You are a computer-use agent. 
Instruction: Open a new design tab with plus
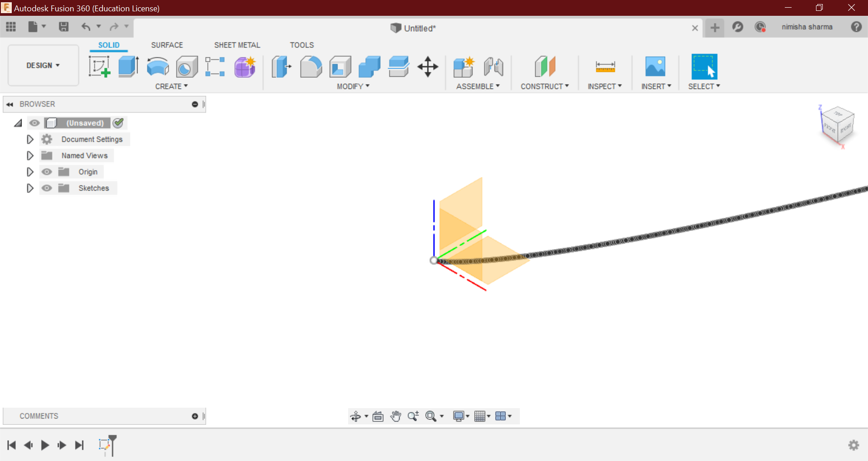[715, 28]
